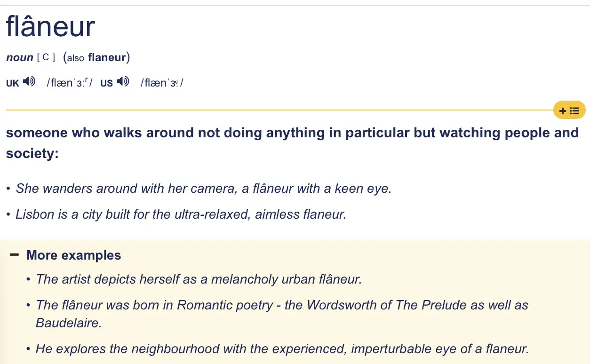Click the example sentence about her camera
This screenshot has height=364, width=590.
point(203,189)
